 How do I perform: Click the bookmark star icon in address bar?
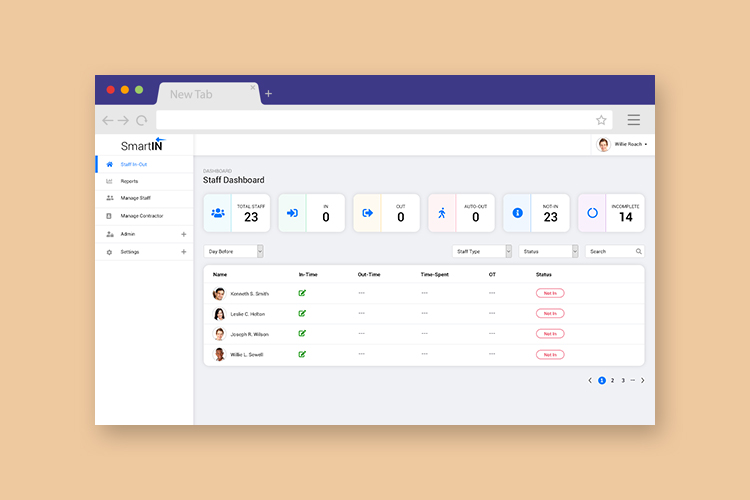(x=601, y=120)
